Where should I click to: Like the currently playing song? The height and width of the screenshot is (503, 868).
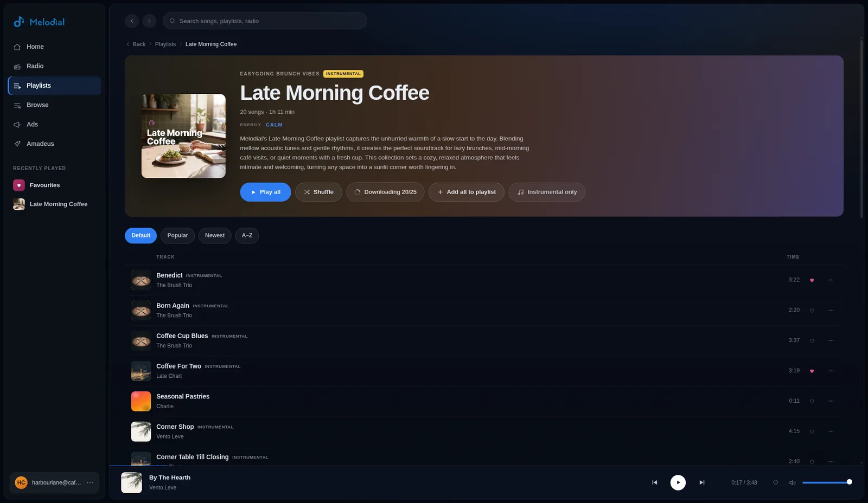tap(775, 483)
